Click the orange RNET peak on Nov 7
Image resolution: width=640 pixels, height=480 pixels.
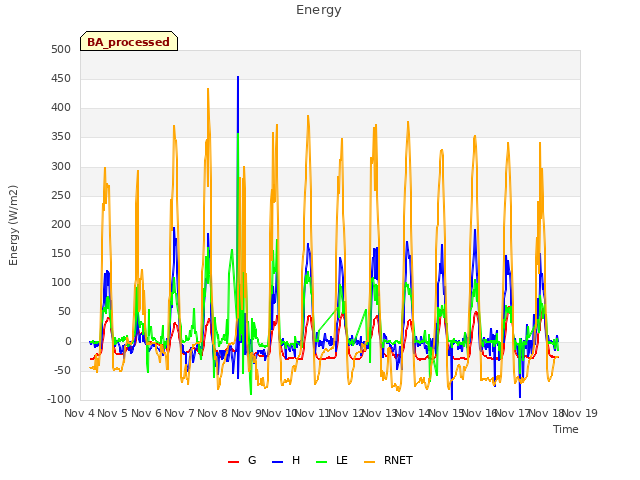[208, 89]
